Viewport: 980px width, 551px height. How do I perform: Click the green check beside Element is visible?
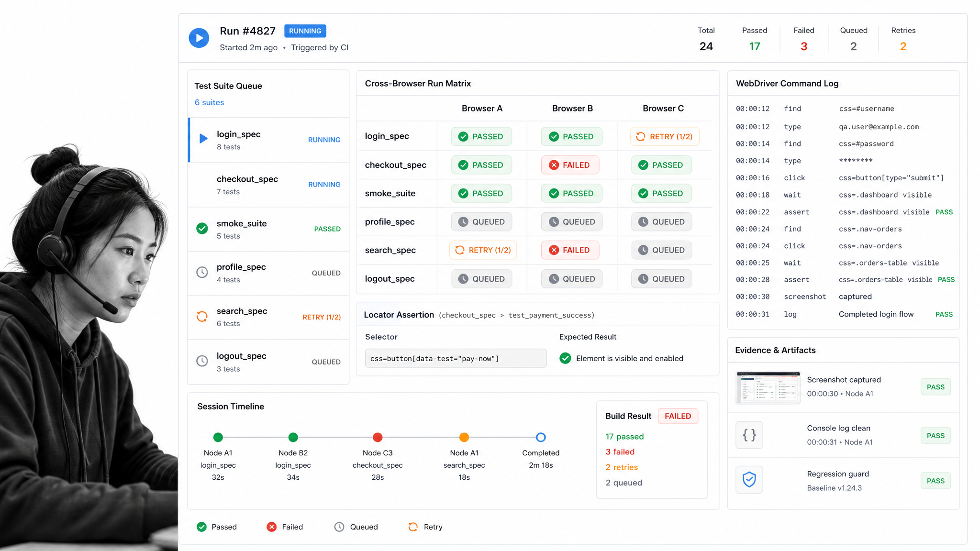tap(566, 358)
